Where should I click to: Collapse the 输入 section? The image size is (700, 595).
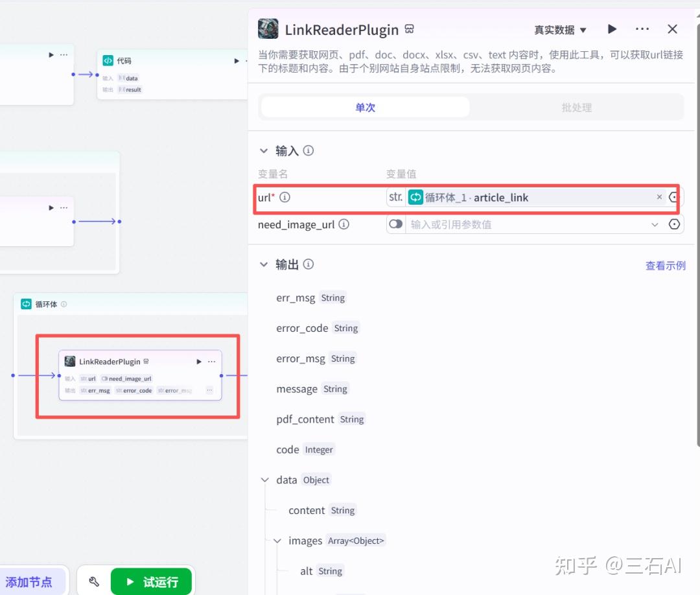(264, 151)
